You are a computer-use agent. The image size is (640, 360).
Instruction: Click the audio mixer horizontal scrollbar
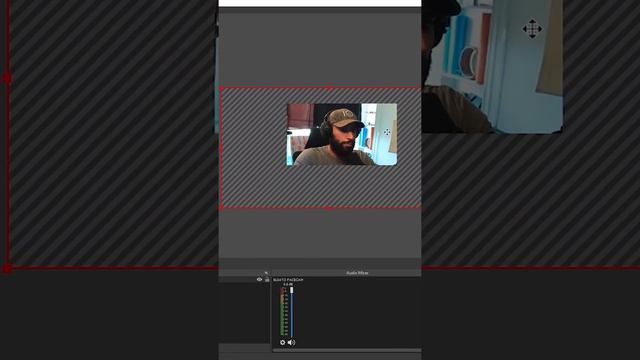coord(347,350)
